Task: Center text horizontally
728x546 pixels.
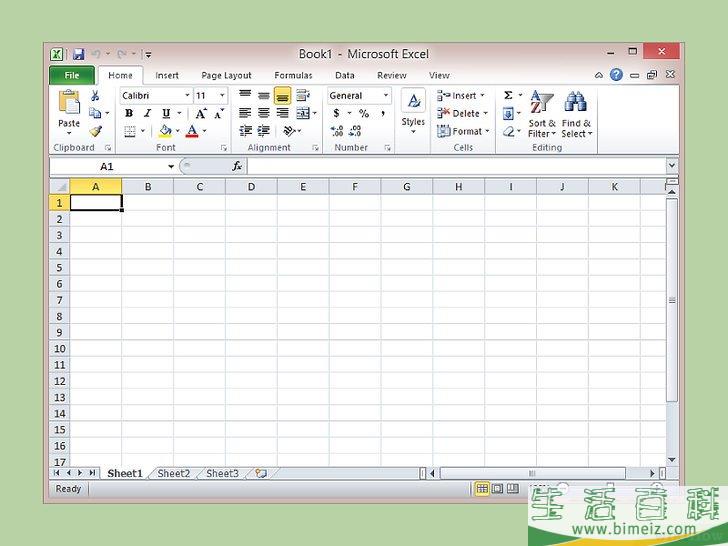Action: tap(264, 113)
